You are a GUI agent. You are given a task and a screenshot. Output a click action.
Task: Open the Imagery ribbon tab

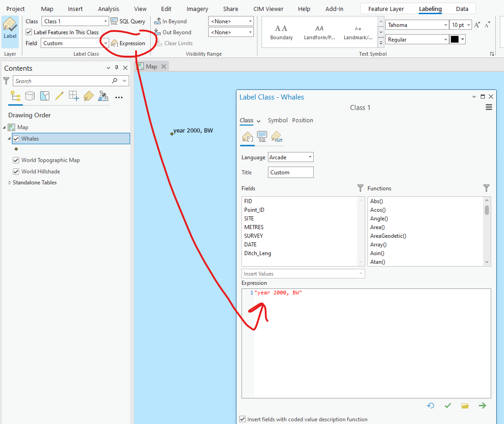coord(197,9)
